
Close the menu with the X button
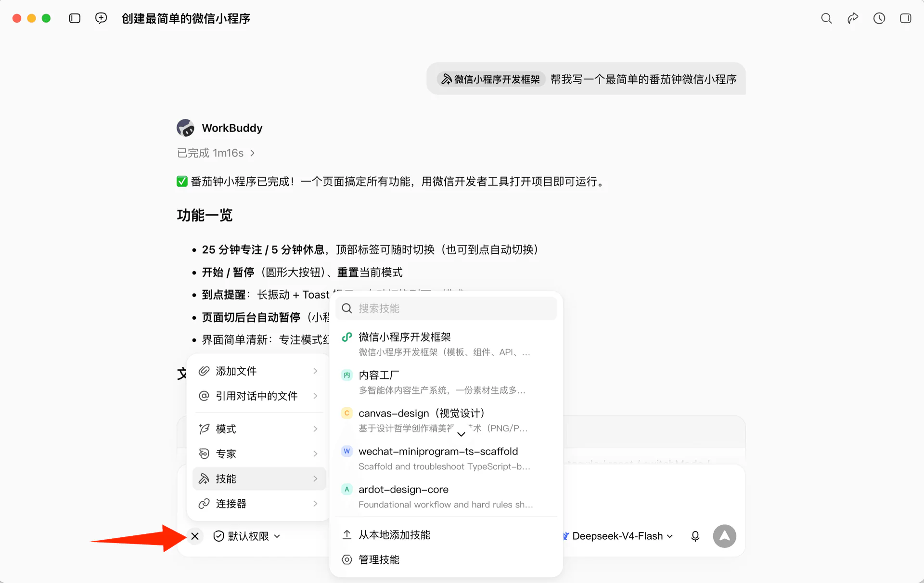click(195, 536)
